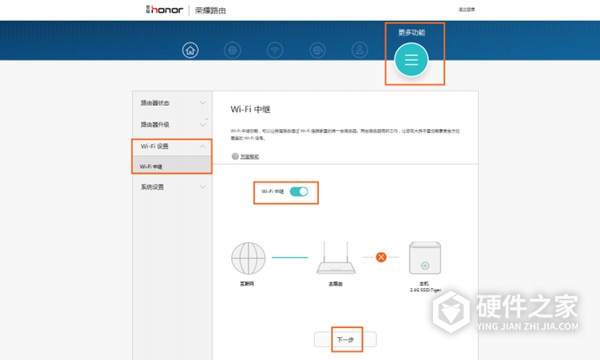The image size is (600, 360).
Task: Collapse the Wi-Fi 设置 sidebar section chevron
Action: (203, 146)
